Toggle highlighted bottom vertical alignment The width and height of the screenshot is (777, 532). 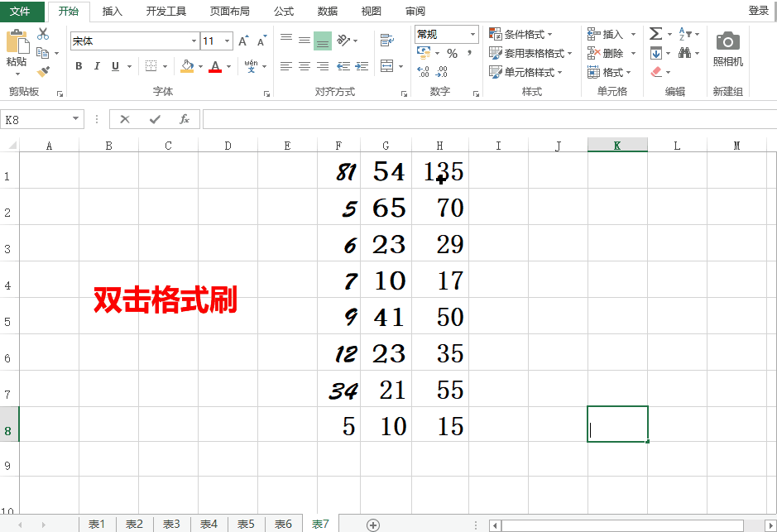(x=323, y=41)
